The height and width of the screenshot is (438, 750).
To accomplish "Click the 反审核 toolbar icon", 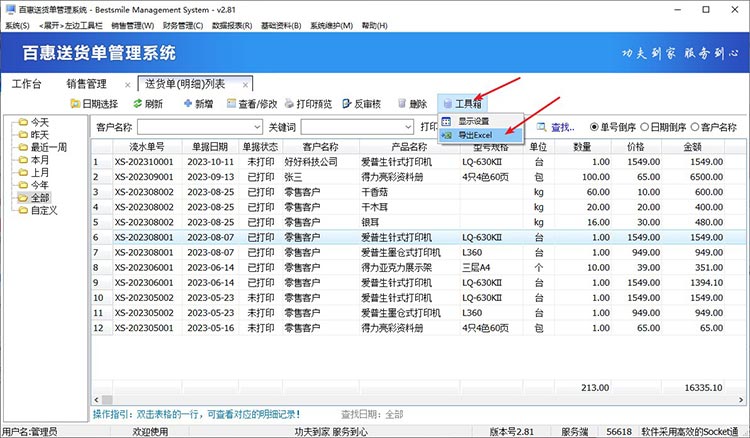I will click(347, 104).
